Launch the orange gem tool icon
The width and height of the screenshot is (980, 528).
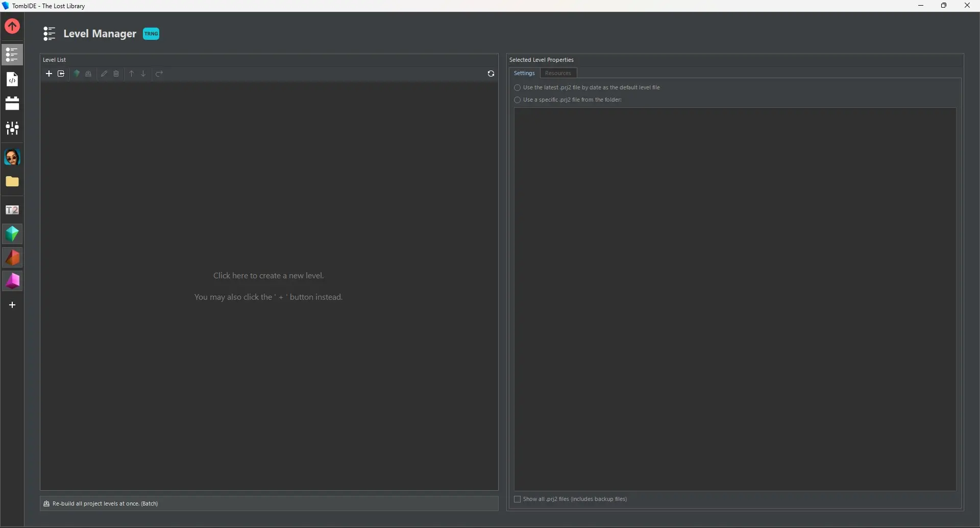pos(12,258)
